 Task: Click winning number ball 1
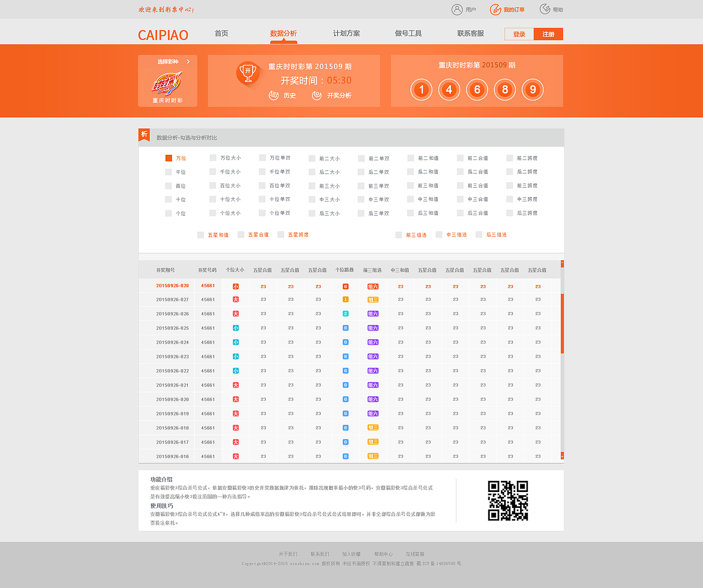[x=421, y=89]
